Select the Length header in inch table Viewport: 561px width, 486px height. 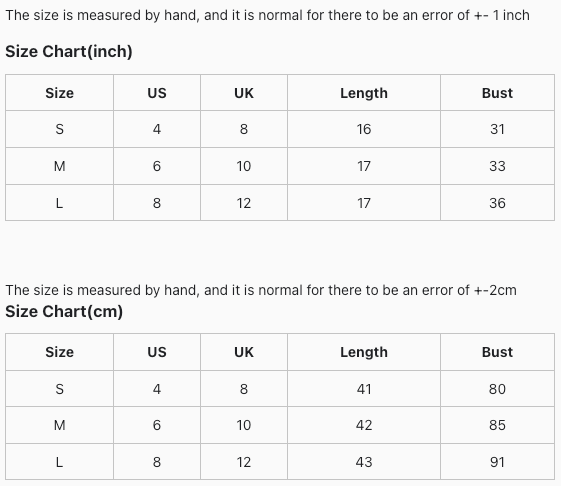click(x=364, y=93)
